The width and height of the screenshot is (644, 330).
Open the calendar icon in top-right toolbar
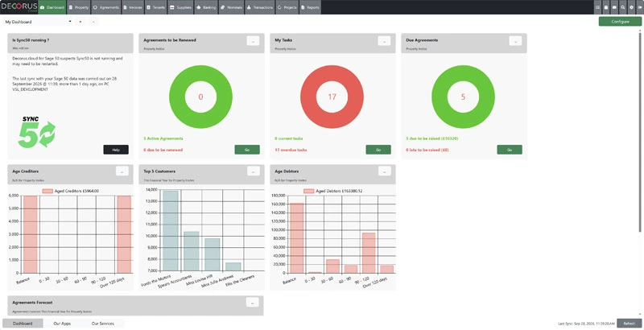606,7
